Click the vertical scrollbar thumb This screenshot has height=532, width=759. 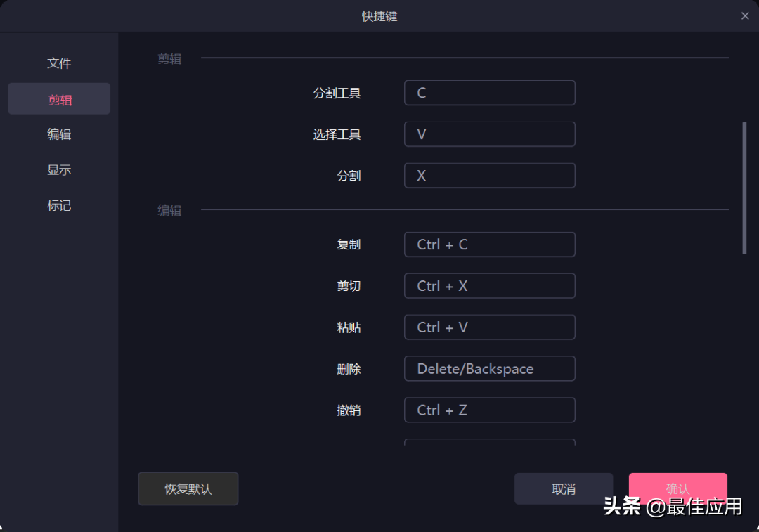coord(744,188)
